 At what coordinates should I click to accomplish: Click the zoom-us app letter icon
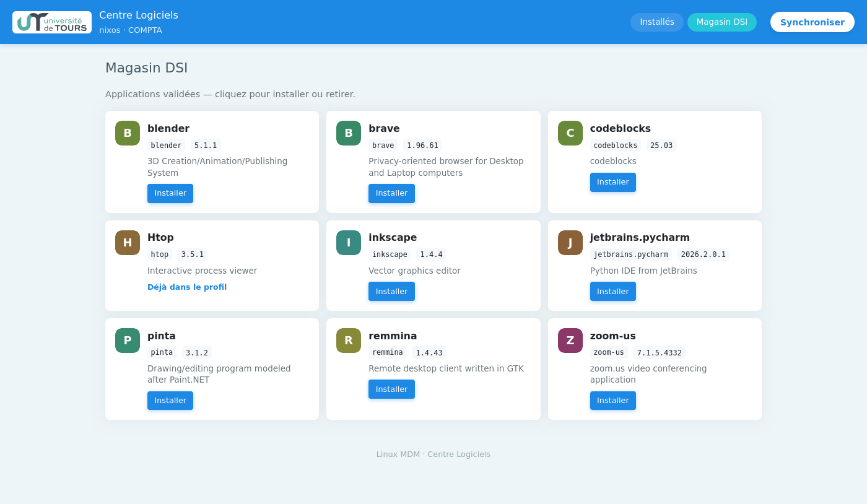click(570, 341)
